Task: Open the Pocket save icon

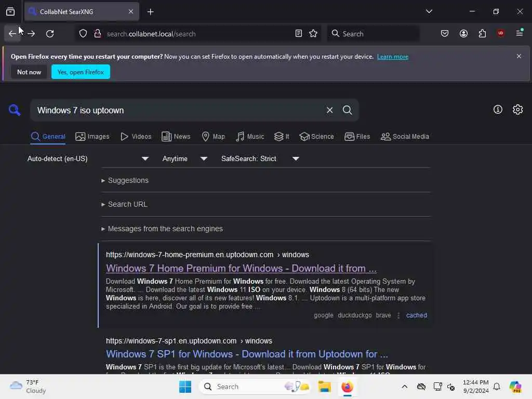Action: [x=445, y=34]
